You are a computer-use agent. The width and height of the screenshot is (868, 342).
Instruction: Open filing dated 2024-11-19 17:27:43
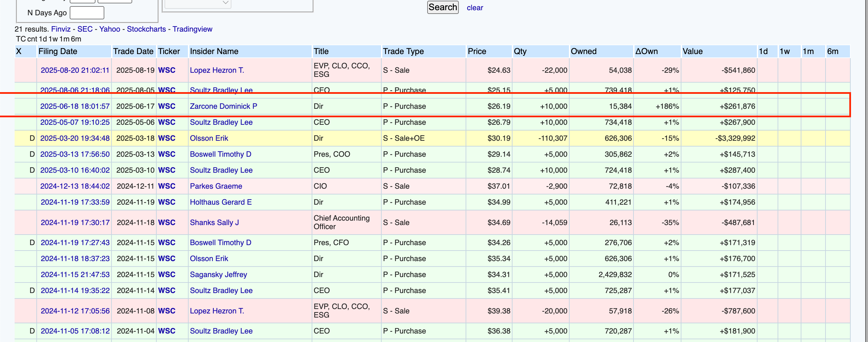75,243
